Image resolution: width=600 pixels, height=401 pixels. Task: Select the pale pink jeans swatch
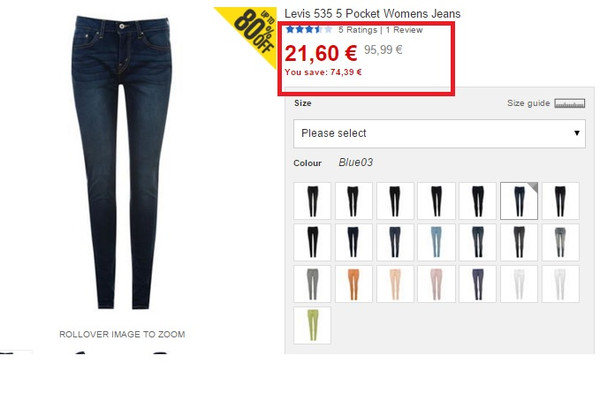436,284
